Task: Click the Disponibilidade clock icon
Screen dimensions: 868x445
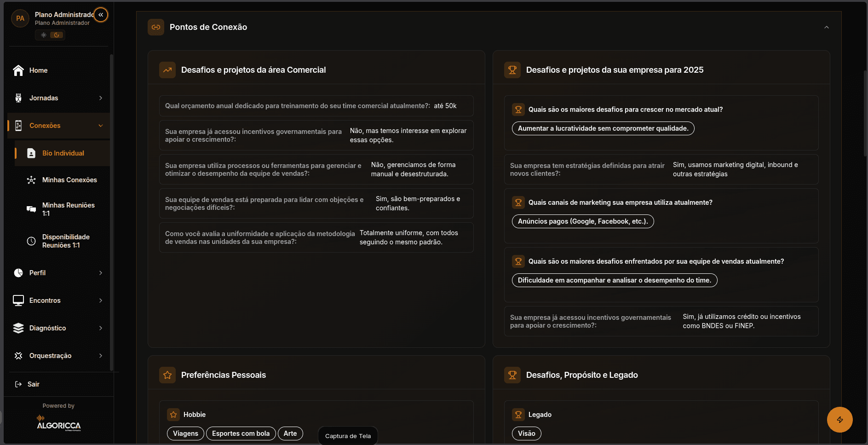Action: (x=31, y=241)
